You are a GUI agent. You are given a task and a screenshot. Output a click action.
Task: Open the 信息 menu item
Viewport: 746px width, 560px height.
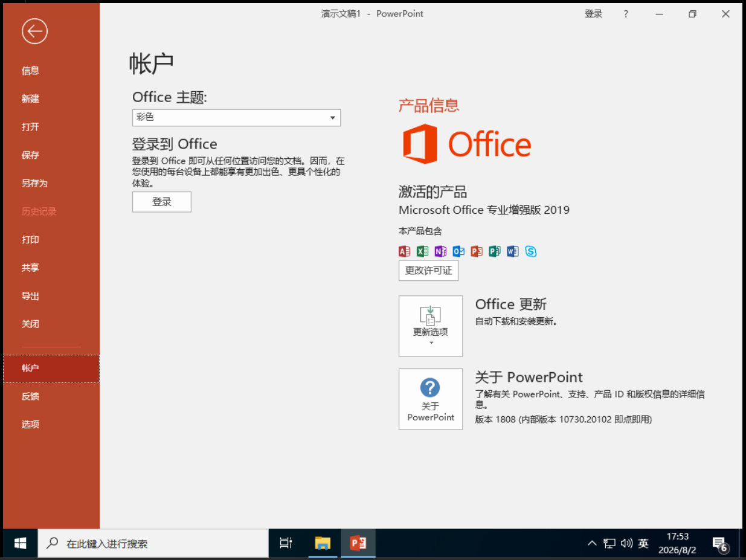[51, 71]
